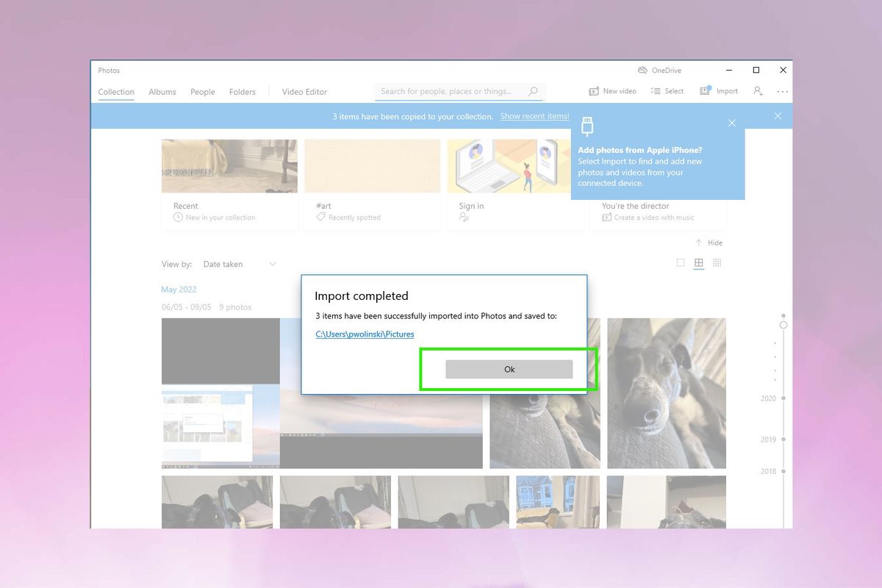Viewport: 882px width, 588px height.
Task: Switch to the small grid view
Action: pos(717,262)
